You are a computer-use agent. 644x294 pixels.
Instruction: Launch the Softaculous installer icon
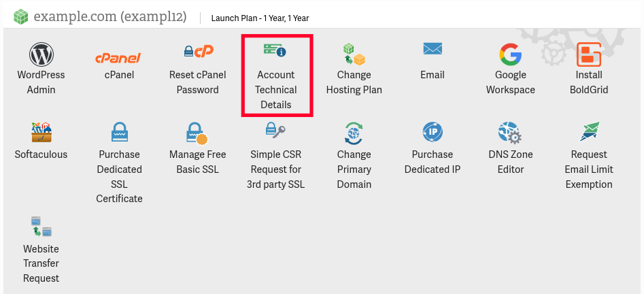pos(41,132)
